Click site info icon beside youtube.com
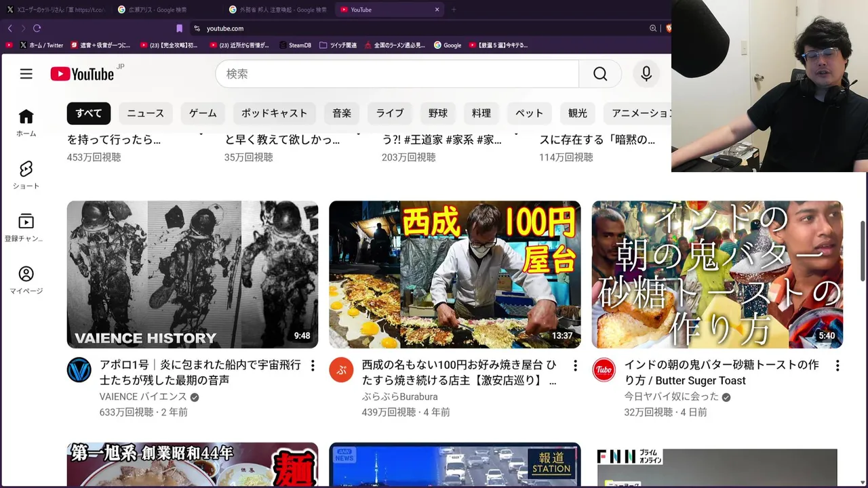Image resolution: width=868 pixels, height=488 pixels. point(197,28)
